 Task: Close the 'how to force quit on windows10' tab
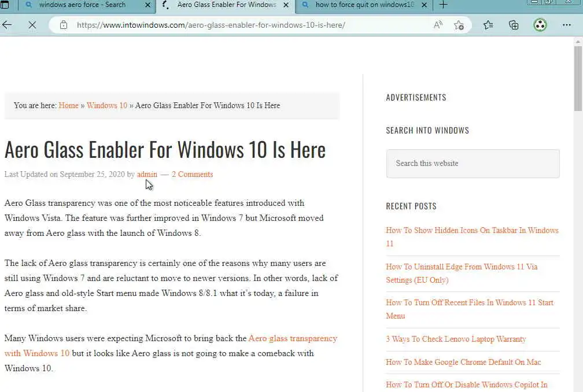pos(425,5)
